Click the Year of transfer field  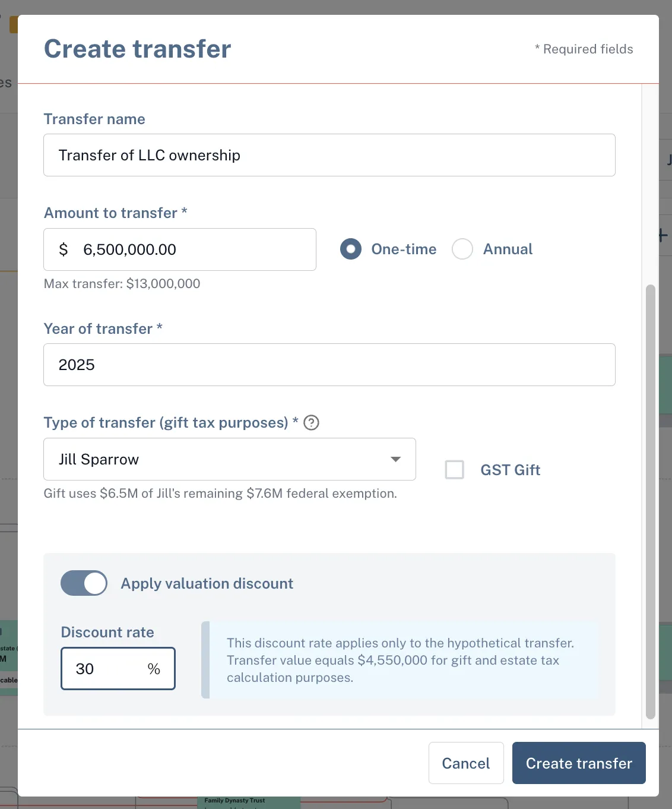[329, 365]
